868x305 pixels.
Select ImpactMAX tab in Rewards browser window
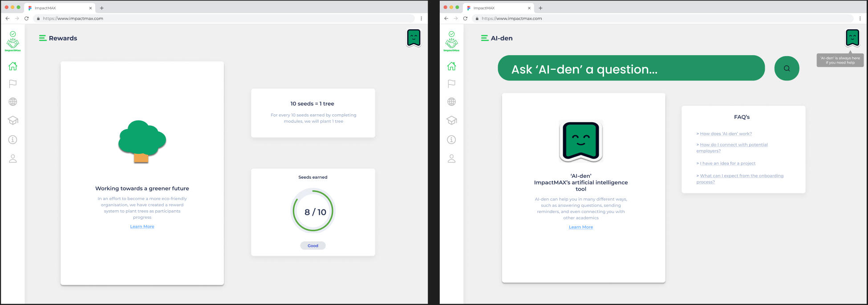(60, 8)
